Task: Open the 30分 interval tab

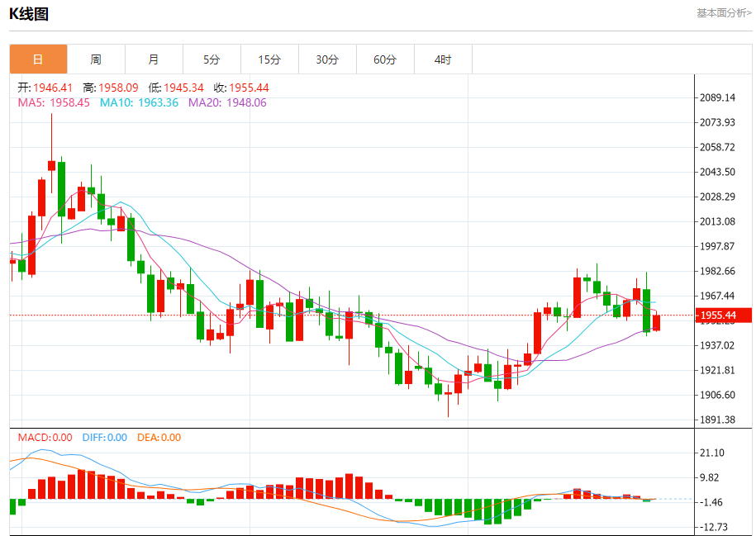Action: [x=328, y=59]
